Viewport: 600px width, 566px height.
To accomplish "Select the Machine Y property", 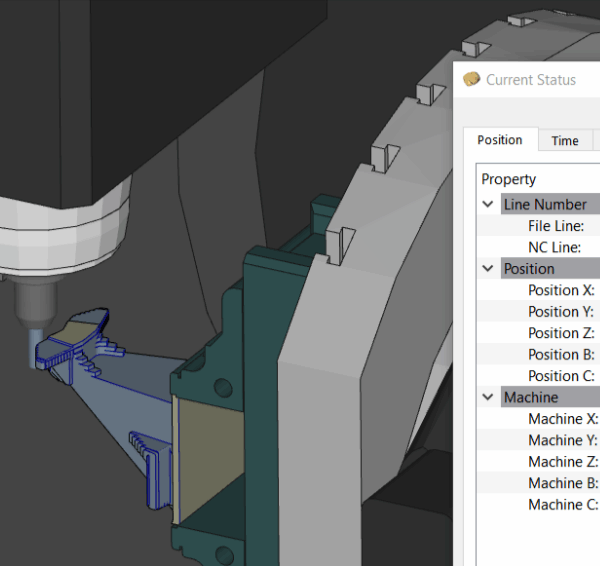I will click(x=562, y=441).
